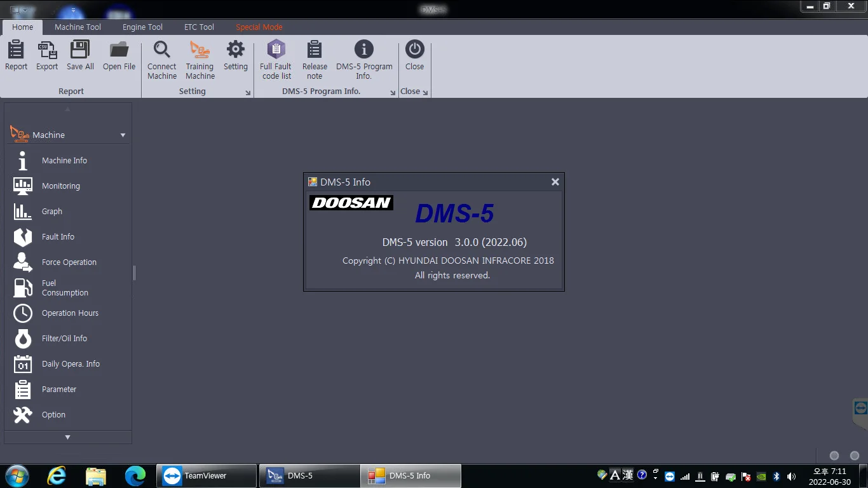Switch to the DMS-5 taskbar window button
The width and height of the screenshot is (868, 488).
[x=309, y=475]
